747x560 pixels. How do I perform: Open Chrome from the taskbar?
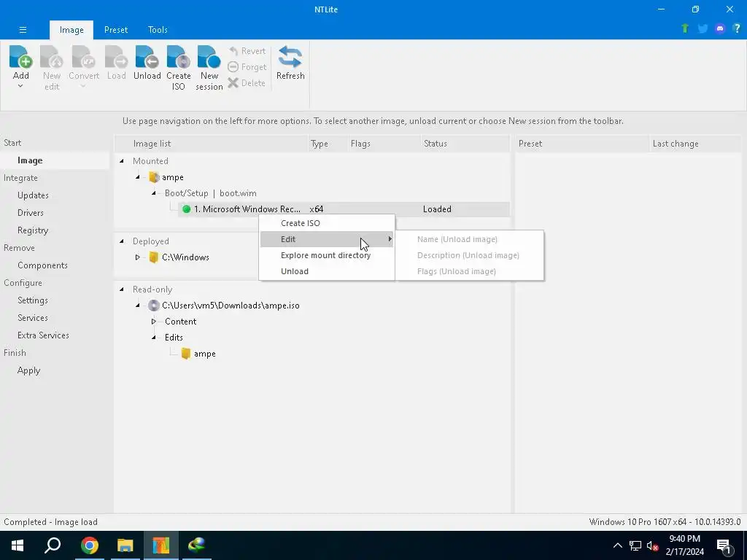[x=89, y=545]
